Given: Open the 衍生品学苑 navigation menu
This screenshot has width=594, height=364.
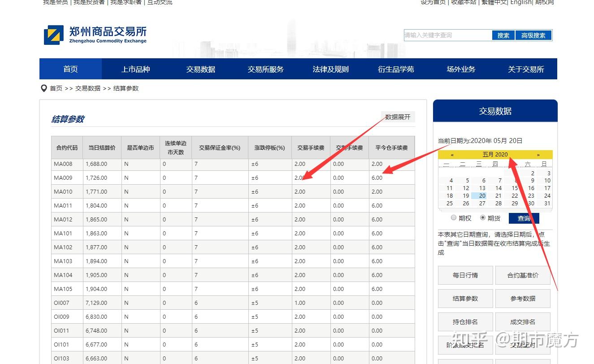Looking at the screenshot, I should [x=395, y=69].
